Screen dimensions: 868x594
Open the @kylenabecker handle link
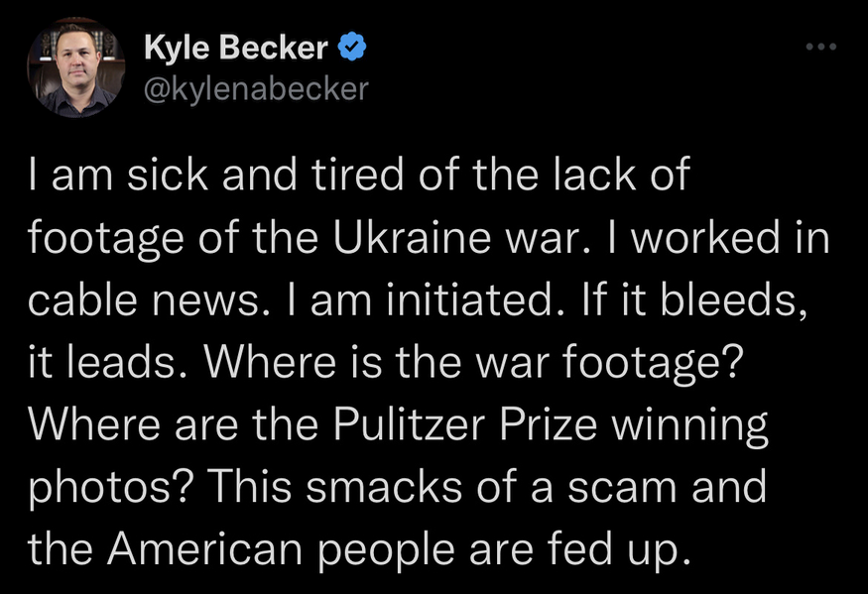pyautogui.click(x=256, y=89)
